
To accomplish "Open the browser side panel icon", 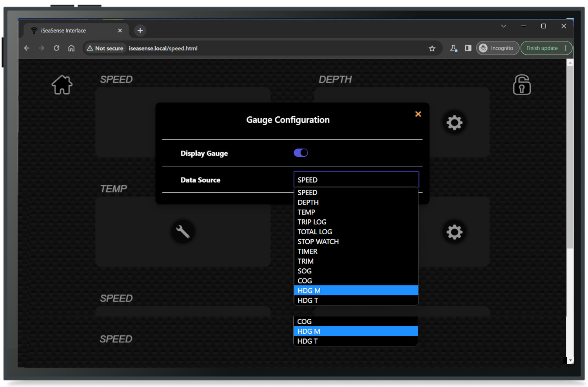I will [468, 48].
